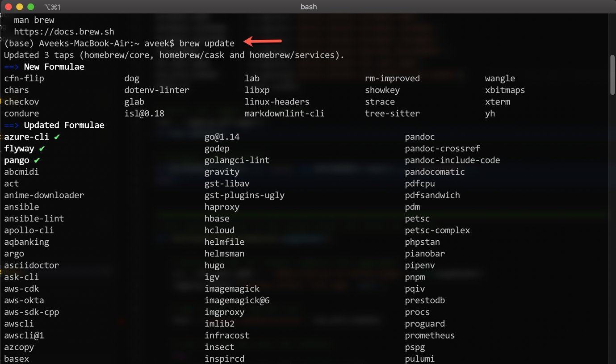
Task: Click the 'man brew' line
Action: pyautogui.click(x=34, y=20)
